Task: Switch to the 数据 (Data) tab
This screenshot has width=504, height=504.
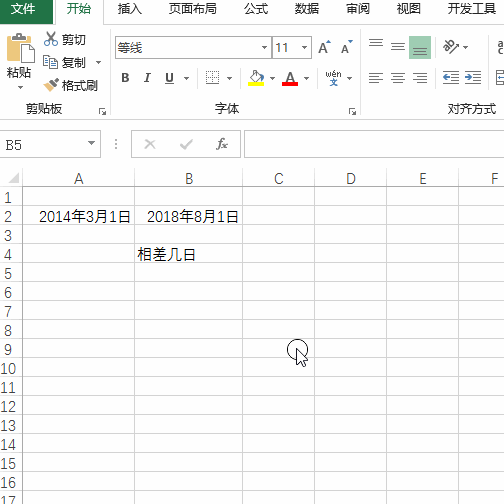Action: (x=307, y=9)
